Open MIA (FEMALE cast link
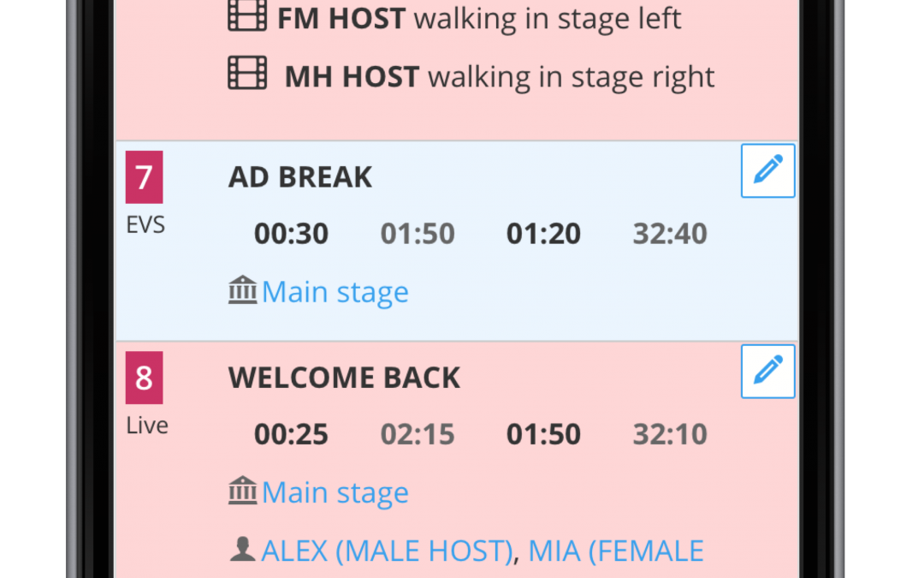The height and width of the screenshot is (578, 924). 616,551
